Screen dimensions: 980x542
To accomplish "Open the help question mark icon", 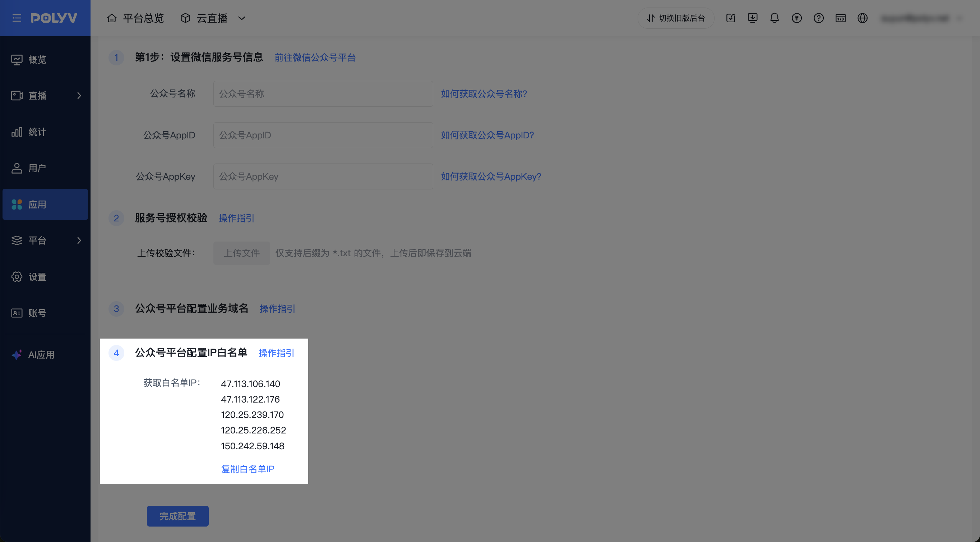I will pos(819,18).
